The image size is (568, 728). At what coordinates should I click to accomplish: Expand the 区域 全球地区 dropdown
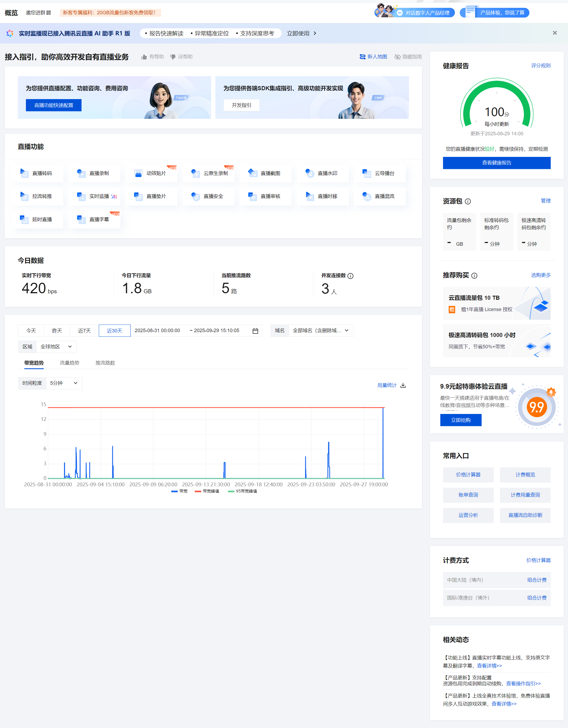(x=56, y=347)
